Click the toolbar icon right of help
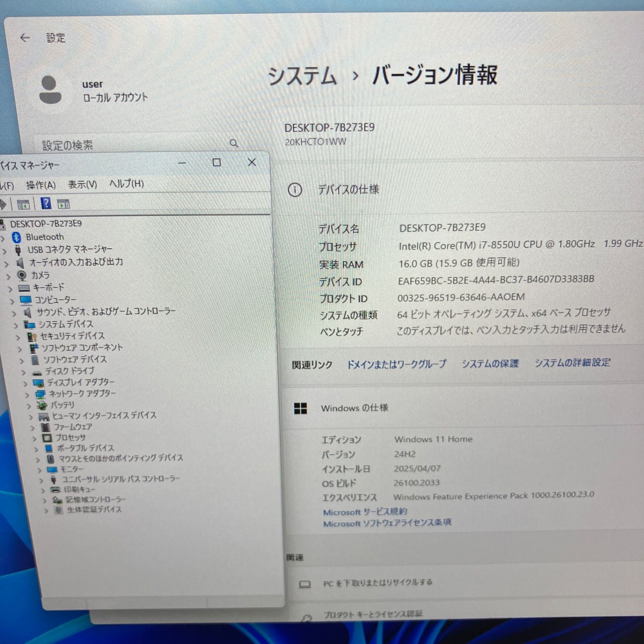The width and height of the screenshot is (644, 644). point(64,204)
